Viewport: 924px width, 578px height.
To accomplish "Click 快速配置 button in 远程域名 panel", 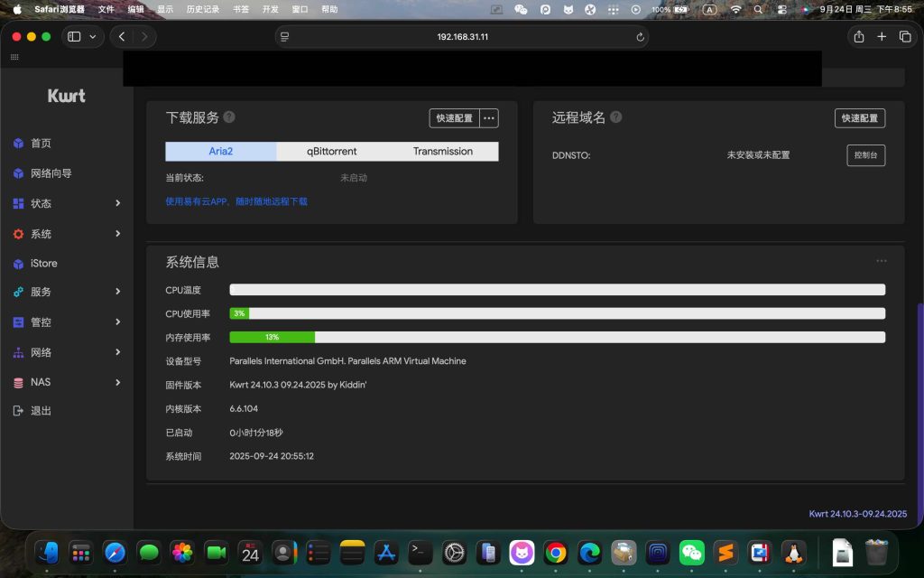I will click(859, 118).
